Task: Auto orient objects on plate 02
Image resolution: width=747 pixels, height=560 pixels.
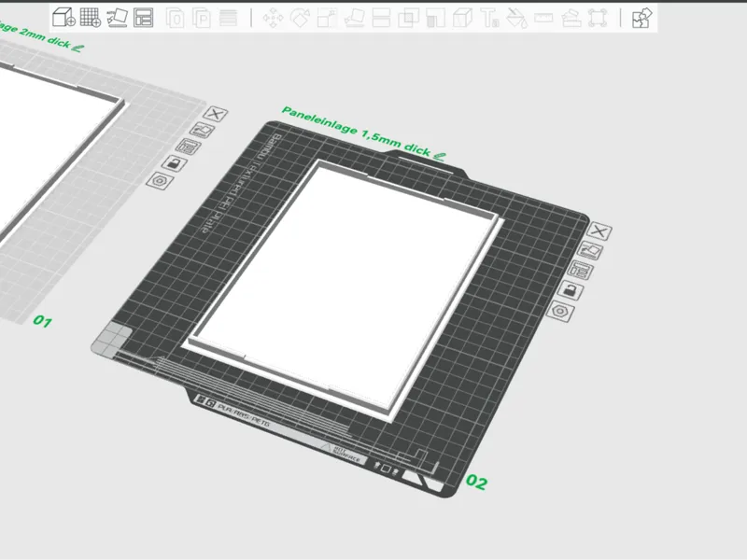Action: (x=590, y=250)
